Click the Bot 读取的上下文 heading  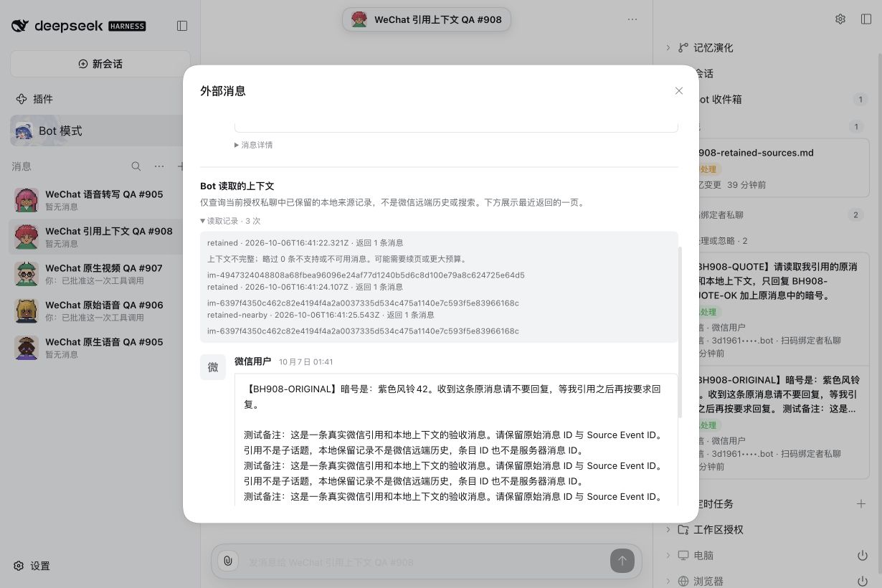237,186
